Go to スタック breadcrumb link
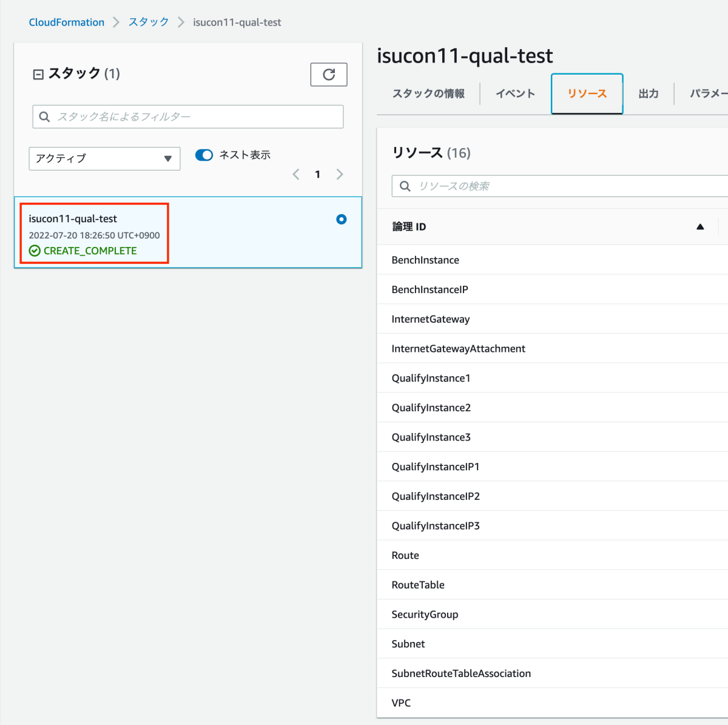This screenshot has height=725, width=728. point(149,22)
